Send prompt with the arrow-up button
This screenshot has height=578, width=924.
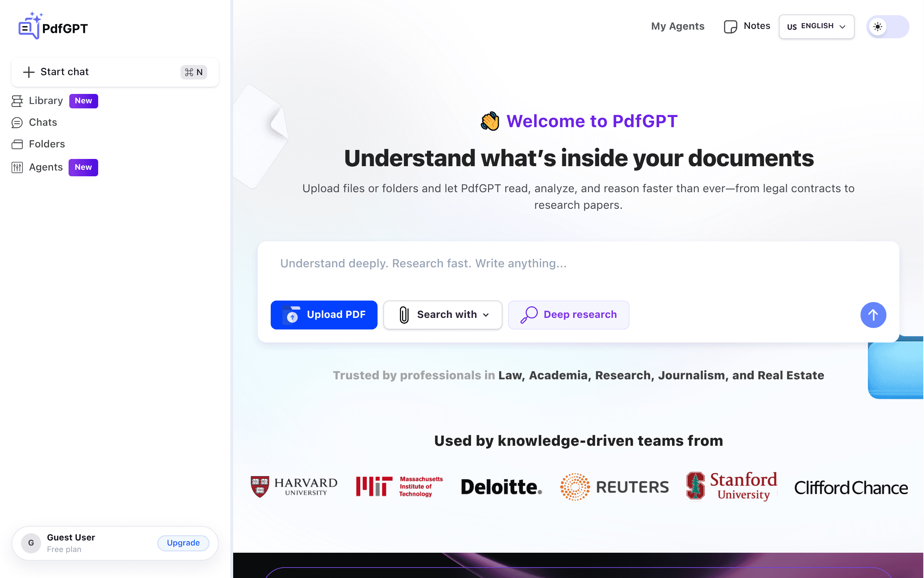click(x=873, y=315)
